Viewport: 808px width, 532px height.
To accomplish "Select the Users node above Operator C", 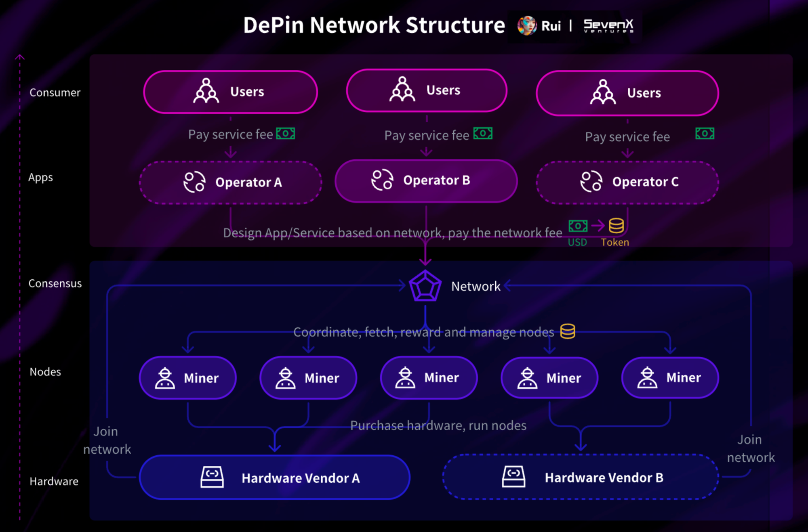I will pos(626,93).
